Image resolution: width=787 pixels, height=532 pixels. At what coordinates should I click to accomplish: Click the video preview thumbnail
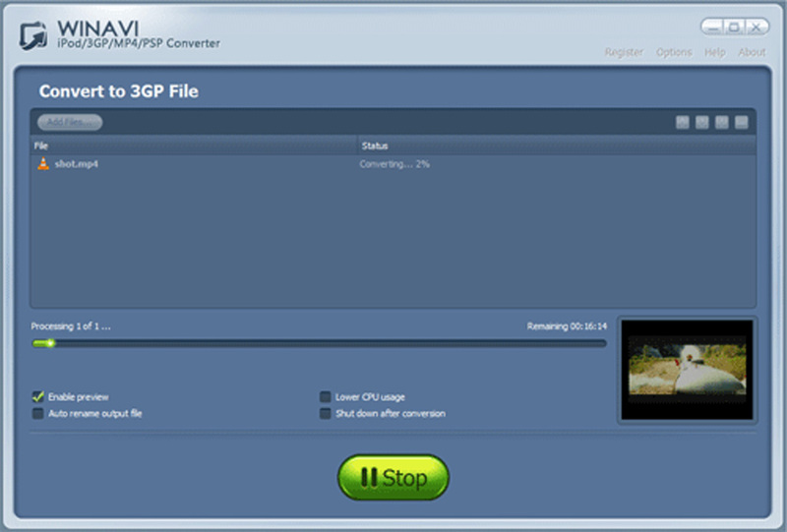pos(687,370)
